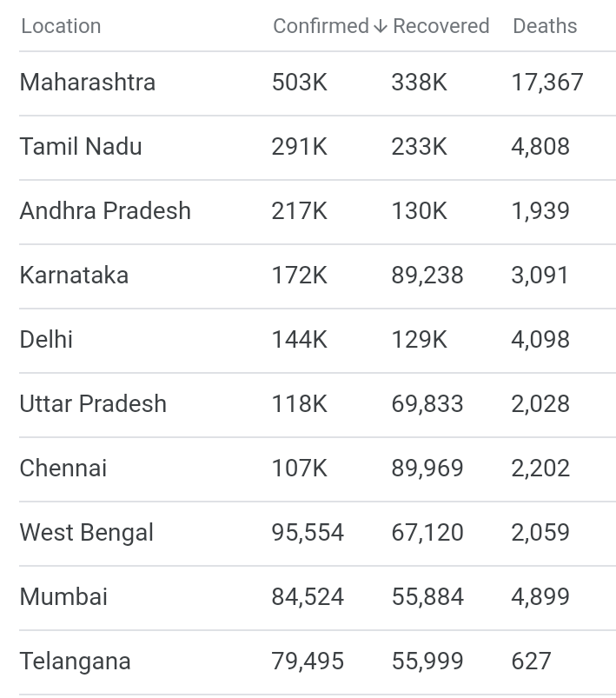Screen dimensions: 616x698
Task: Select the Maharashtra location row
Action: click(x=88, y=83)
